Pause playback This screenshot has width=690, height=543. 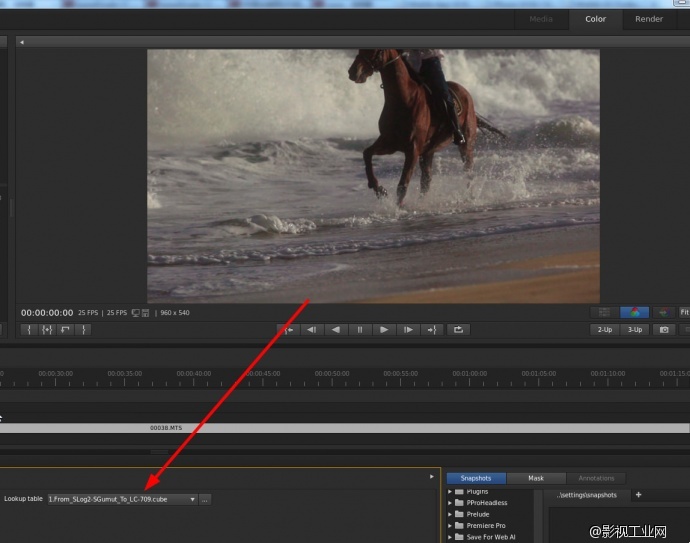pyautogui.click(x=360, y=330)
